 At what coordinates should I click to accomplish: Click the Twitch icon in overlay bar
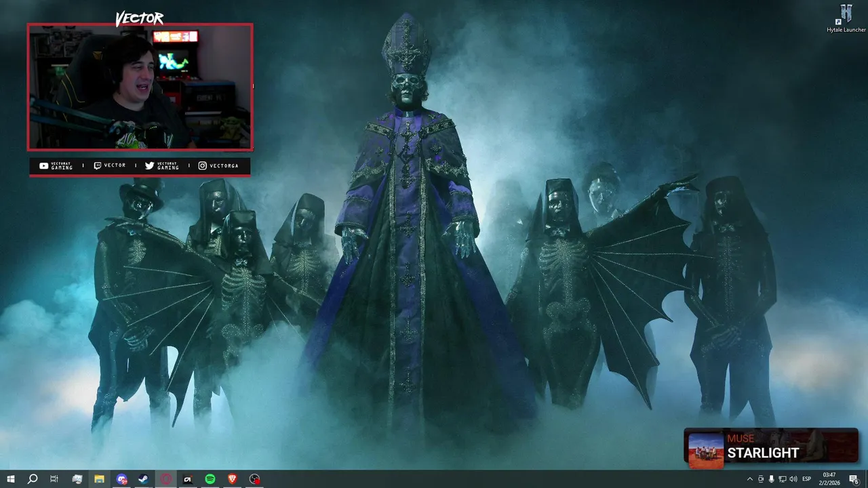click(x=97, y=165)
